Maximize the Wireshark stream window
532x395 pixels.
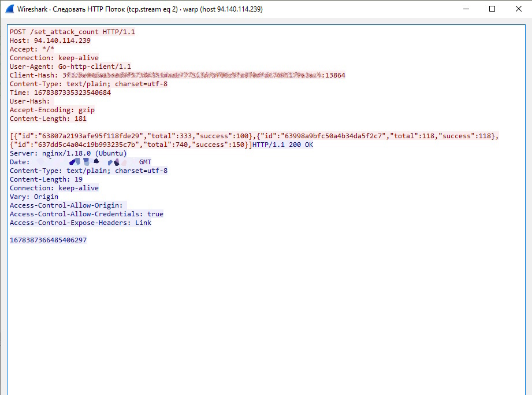click(492, 9)
